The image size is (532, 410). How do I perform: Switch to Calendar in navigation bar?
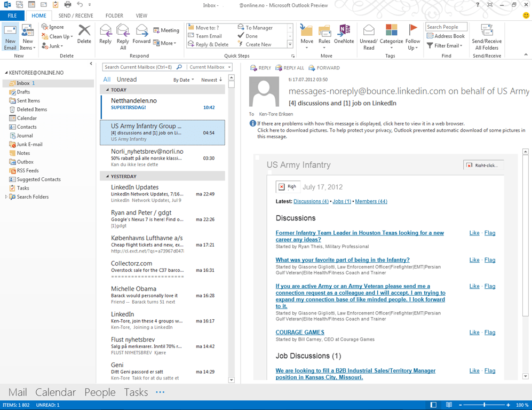click(55, 392)
